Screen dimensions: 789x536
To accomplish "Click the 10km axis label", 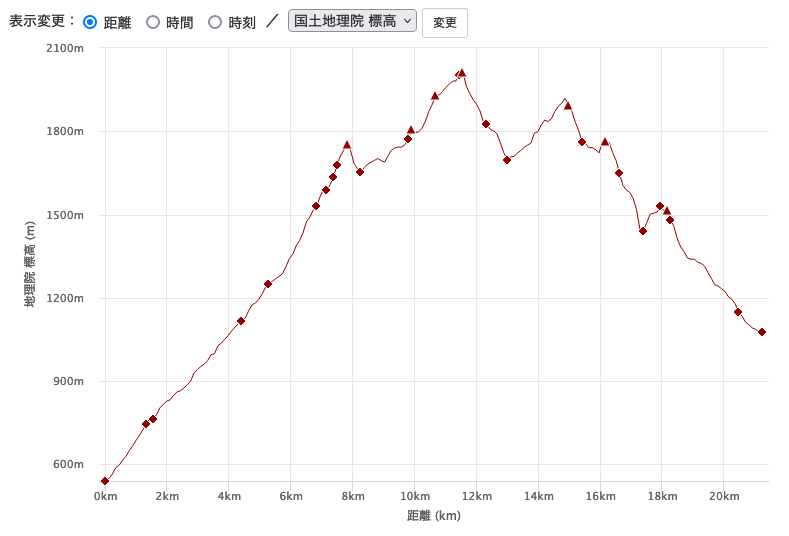I will coord(415,497).
